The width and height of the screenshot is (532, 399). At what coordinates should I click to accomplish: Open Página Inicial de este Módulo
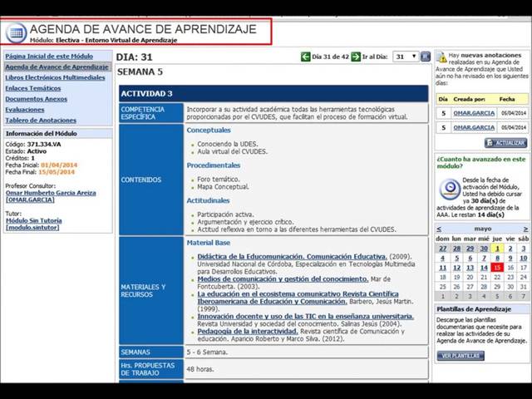tap(49, 57)
